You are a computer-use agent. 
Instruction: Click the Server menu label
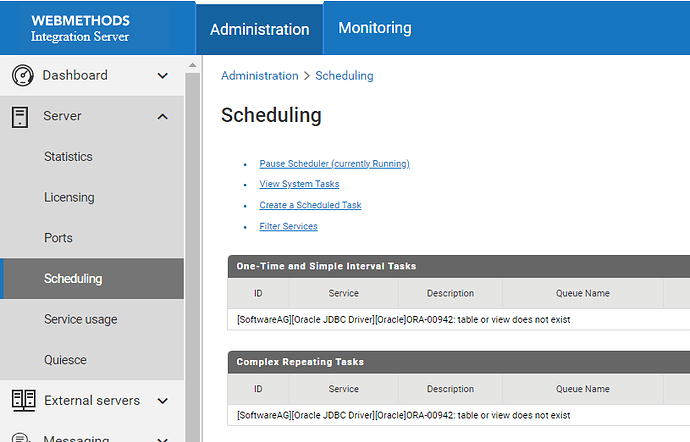coord(62,116)
